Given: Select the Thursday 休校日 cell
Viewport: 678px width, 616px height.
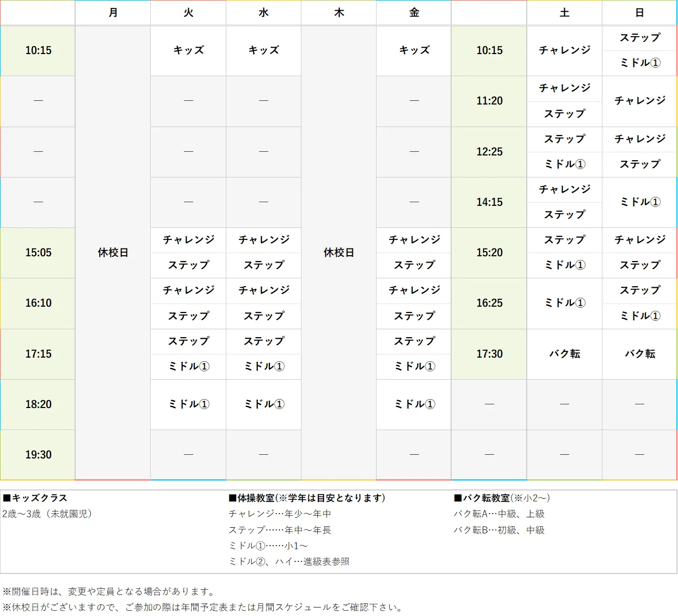Looking at the screenshot, I should tap(339, 253).
